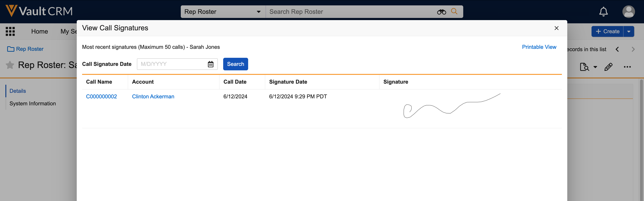The width and height of the screenshot is (644, 201).
Task: Click the orange magnifier search icon
Action: tap(454, 11)
